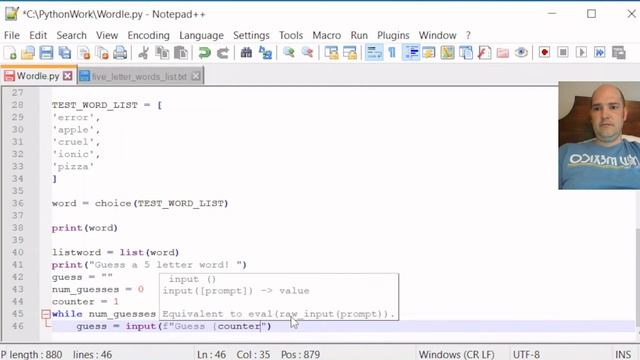
Task: Print the document with printer icon
Action: click(x=120, y=53)
